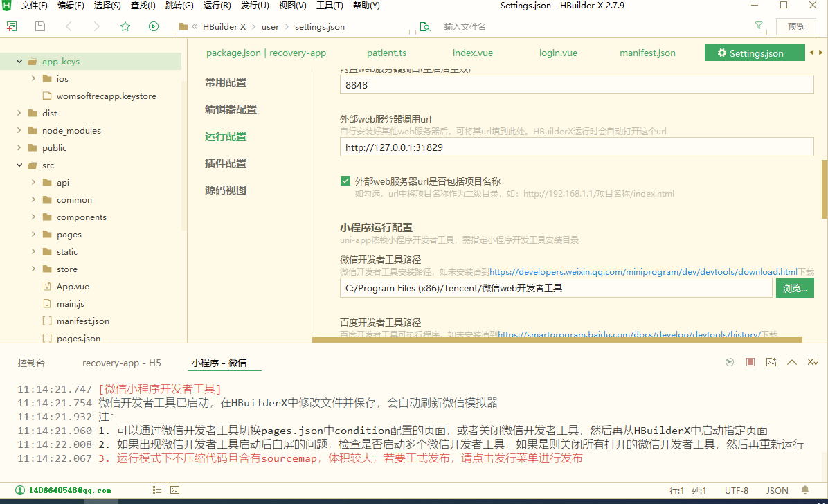Click the 浏览... browse button
The width and height of the screenshot is (828, 504).
pyautogui.click(x=795, y=288)
